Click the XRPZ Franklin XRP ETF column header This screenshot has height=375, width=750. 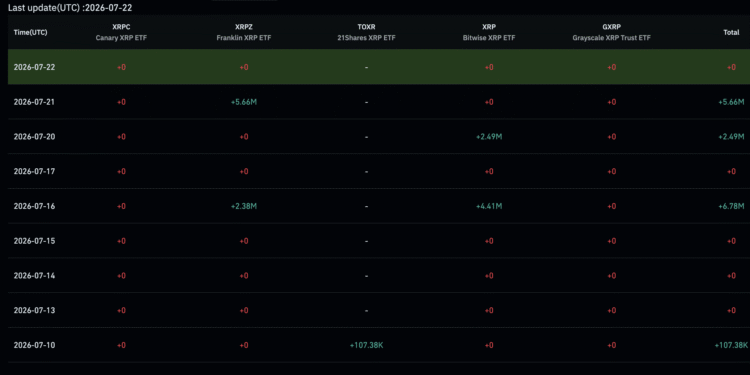coord(243,33)
